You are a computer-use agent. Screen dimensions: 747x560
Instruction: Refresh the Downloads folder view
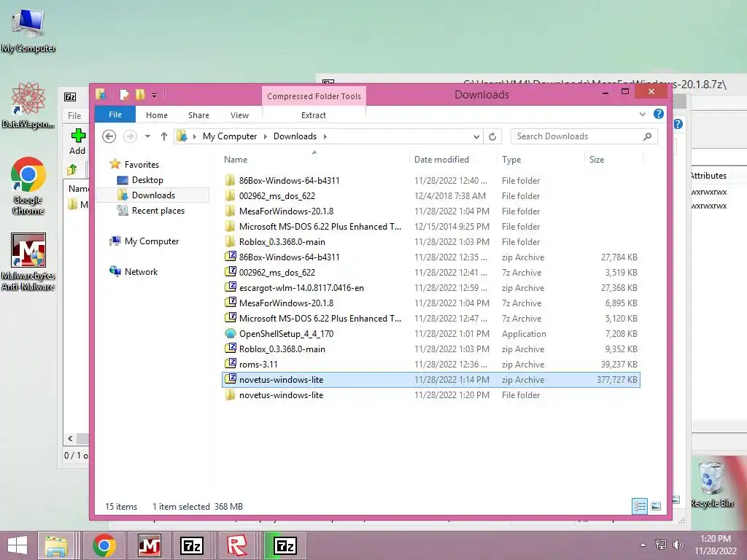pyautogui.click(x=492, y=136)
